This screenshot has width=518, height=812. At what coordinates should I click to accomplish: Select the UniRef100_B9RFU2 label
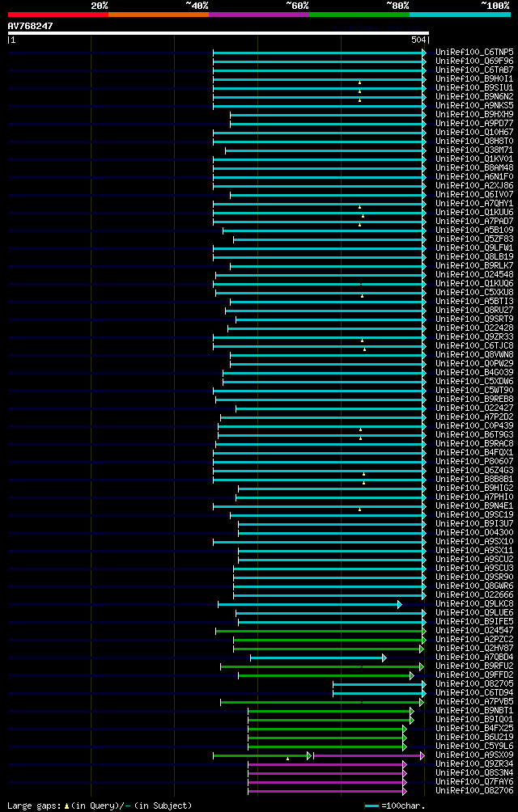click(x=474, y=667)
